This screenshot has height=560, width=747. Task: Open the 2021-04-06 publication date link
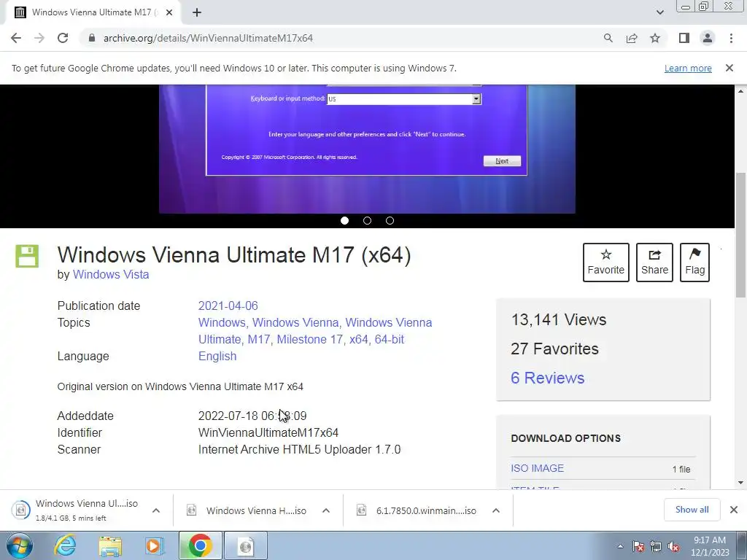coord(228,306)
